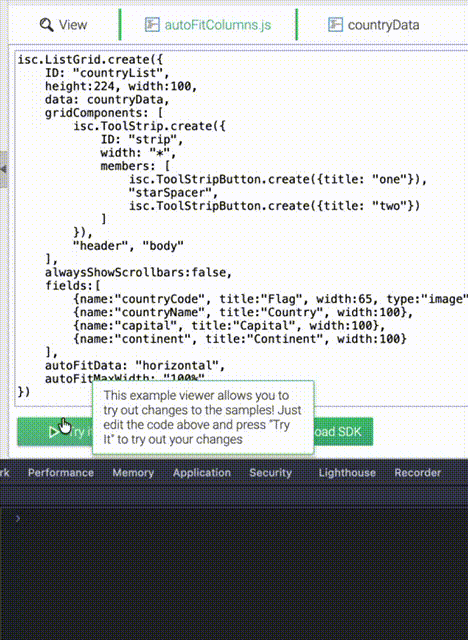This screenshot has width=468, height=640.
Task: Click the magnifier icon on View tab
Action: pyautogui.click(x=47, y=25)
